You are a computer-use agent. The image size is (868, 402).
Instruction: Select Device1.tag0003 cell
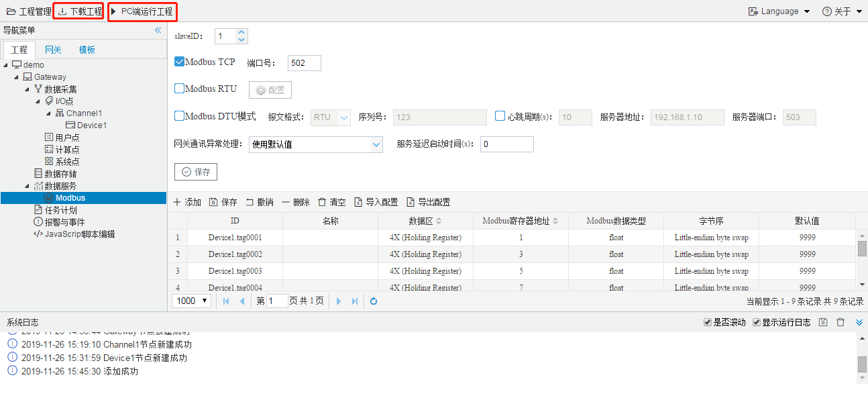pos(235,271)
